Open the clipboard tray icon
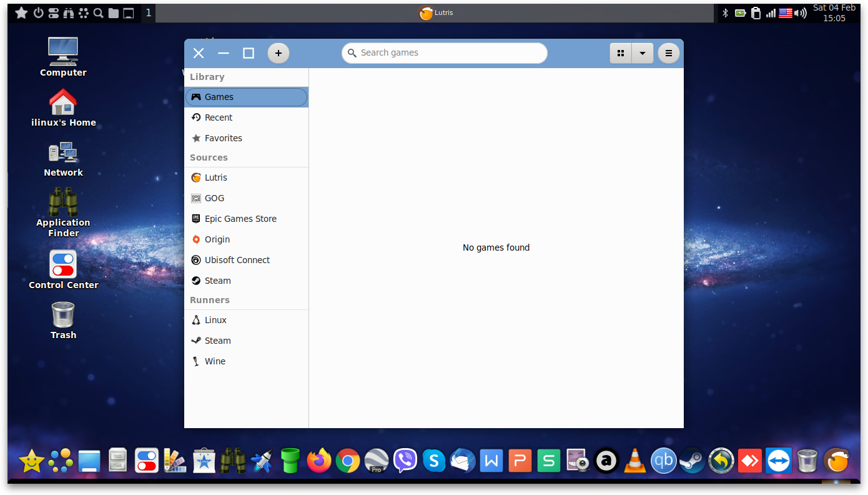This screenshot has width=868, height=495. click(756, 12)
